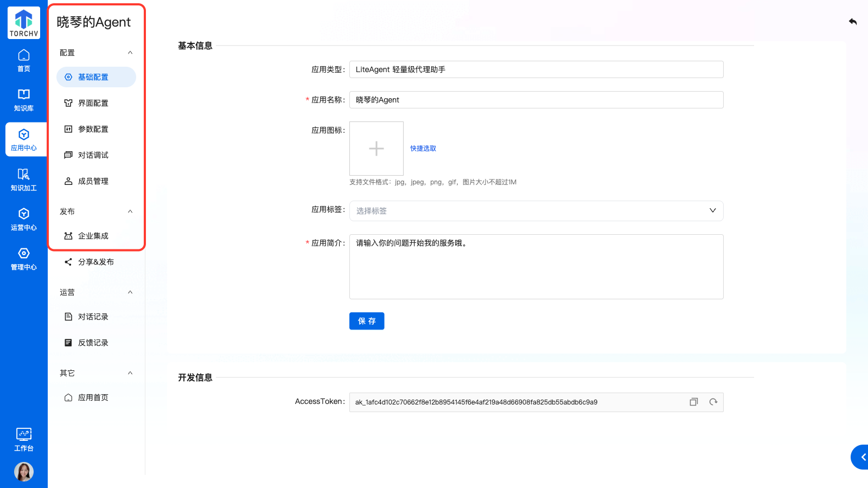Click the back arrow at top right
Image resolution: width=868 pixels, height=488 pixels.
tap(853, 22)
